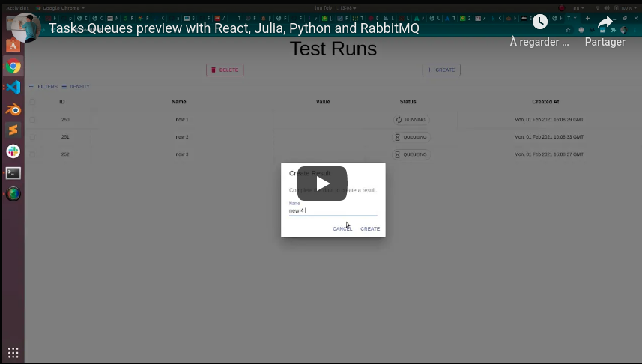Play the YouTube video
This screenshot has width=642, height=364.
(x=322, y=183)
